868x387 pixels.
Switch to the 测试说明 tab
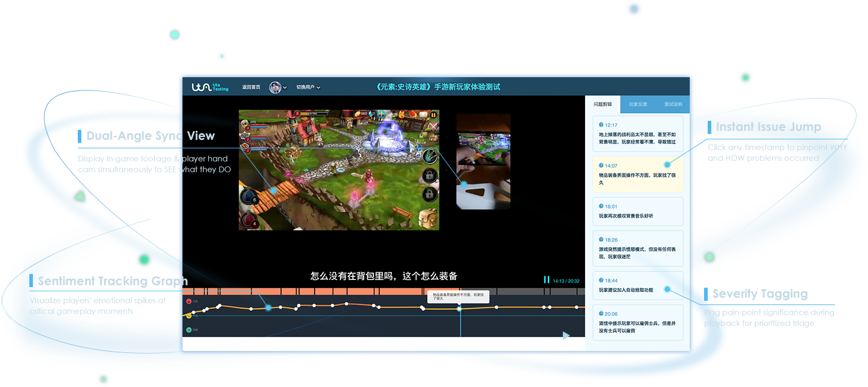[672, 104]
